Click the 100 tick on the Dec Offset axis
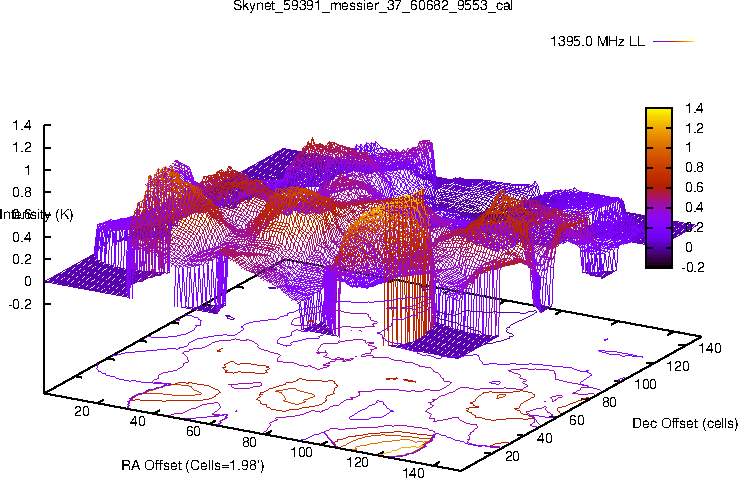 pos(645,384)
